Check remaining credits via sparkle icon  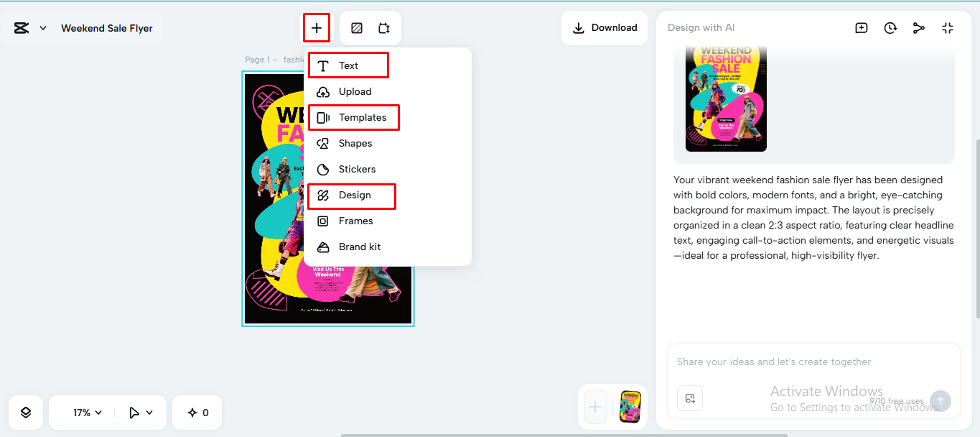click(196, 412)
